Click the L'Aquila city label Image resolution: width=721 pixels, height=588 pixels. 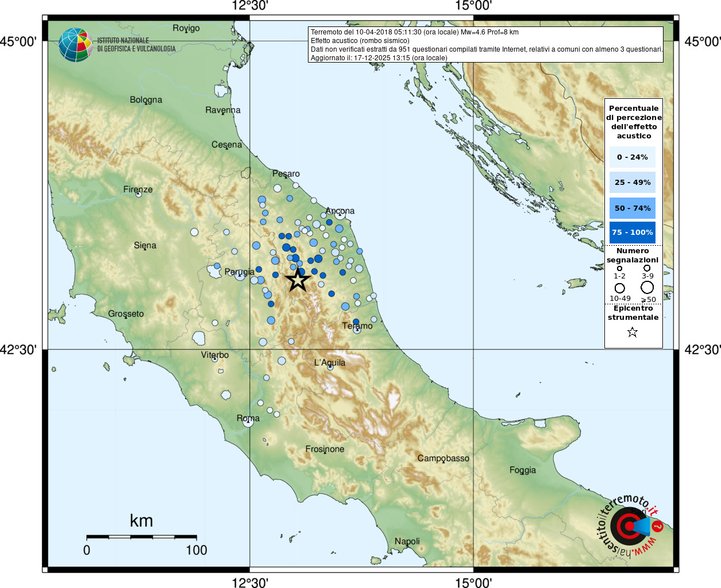coord(330,362)
